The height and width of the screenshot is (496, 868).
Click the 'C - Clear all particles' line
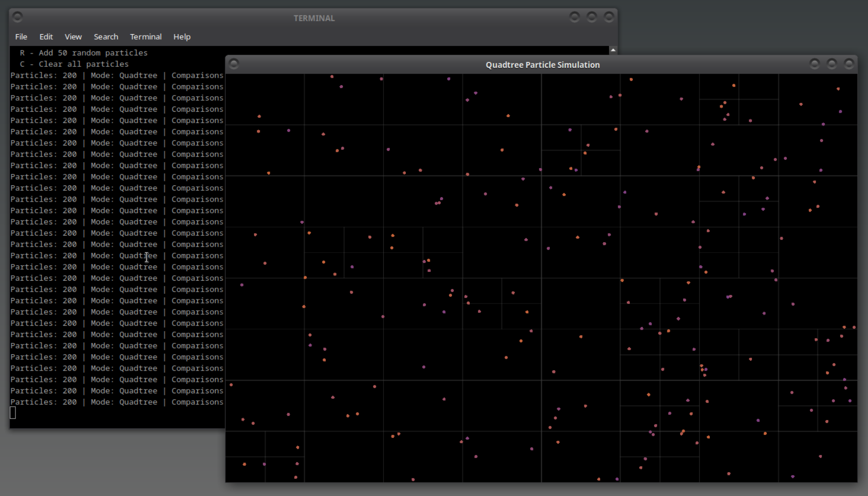click(74, 64)
